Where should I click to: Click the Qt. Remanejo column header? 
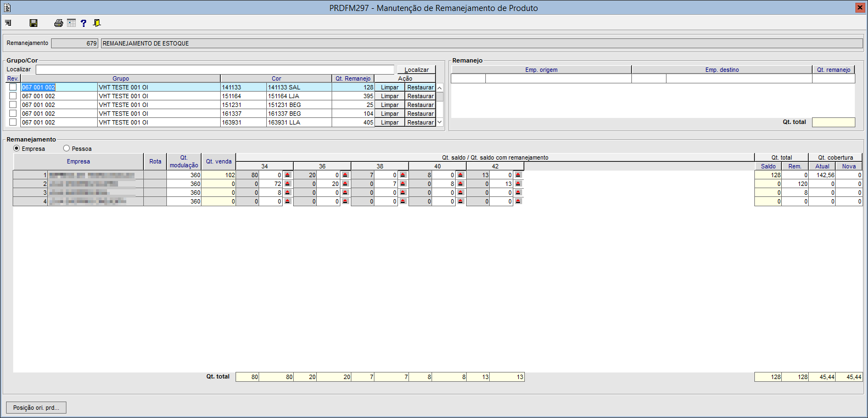point(353,78)
